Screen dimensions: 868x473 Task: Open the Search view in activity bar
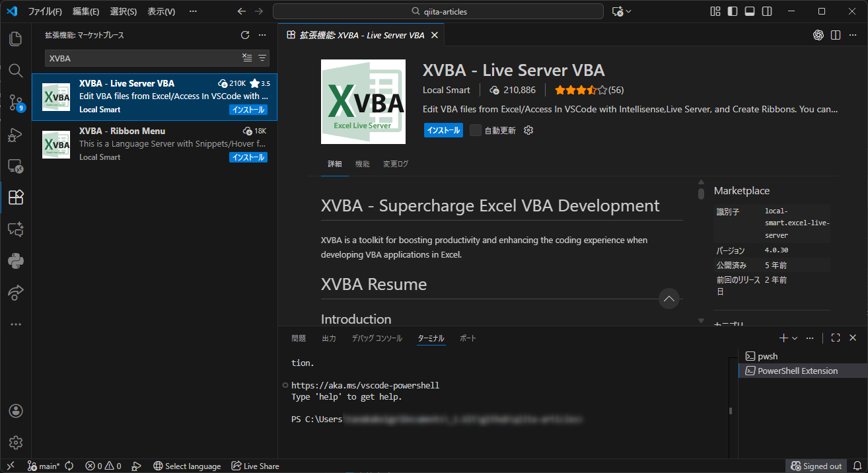click(15, 70)
